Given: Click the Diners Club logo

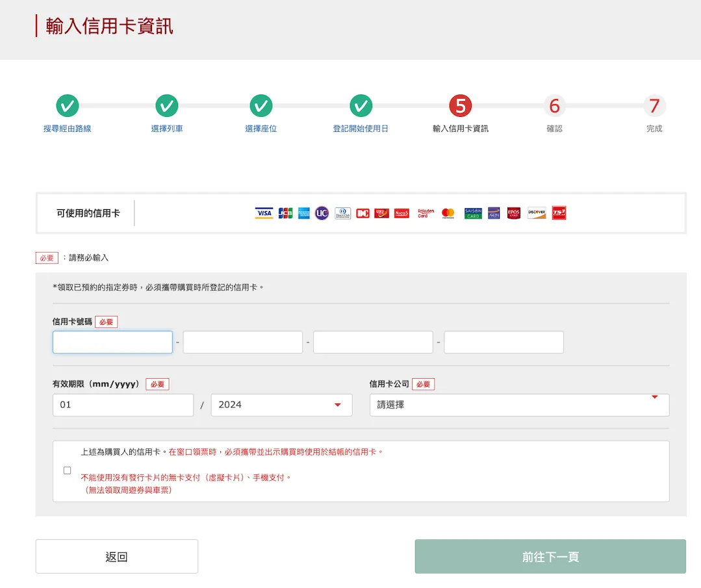Looking at the screenshot, I should pyautogui.click(x=342, y=213).
